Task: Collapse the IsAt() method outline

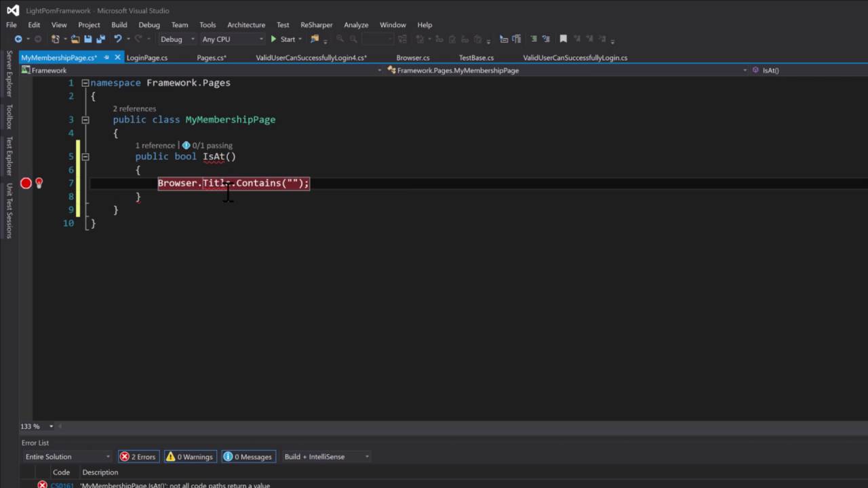Action: pos(85,157)
